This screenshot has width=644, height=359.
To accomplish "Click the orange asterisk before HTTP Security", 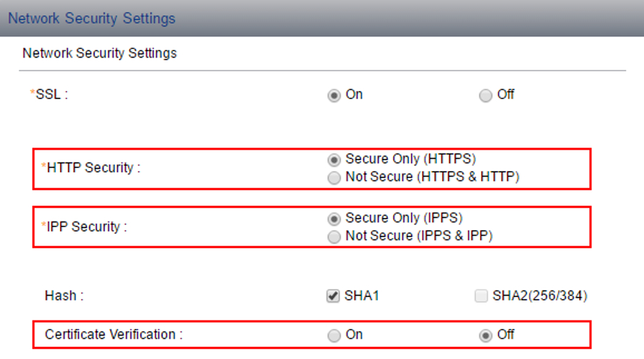I will 44,167.
